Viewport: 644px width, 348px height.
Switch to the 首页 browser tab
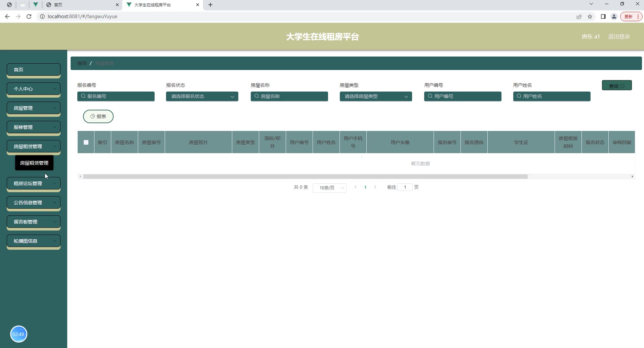[x=82, y=5]
